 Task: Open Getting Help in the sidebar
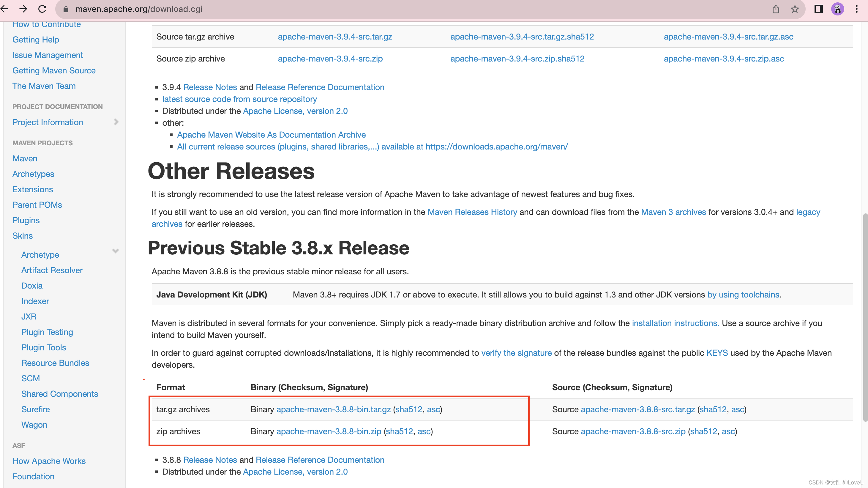click(x=36, y=40)
